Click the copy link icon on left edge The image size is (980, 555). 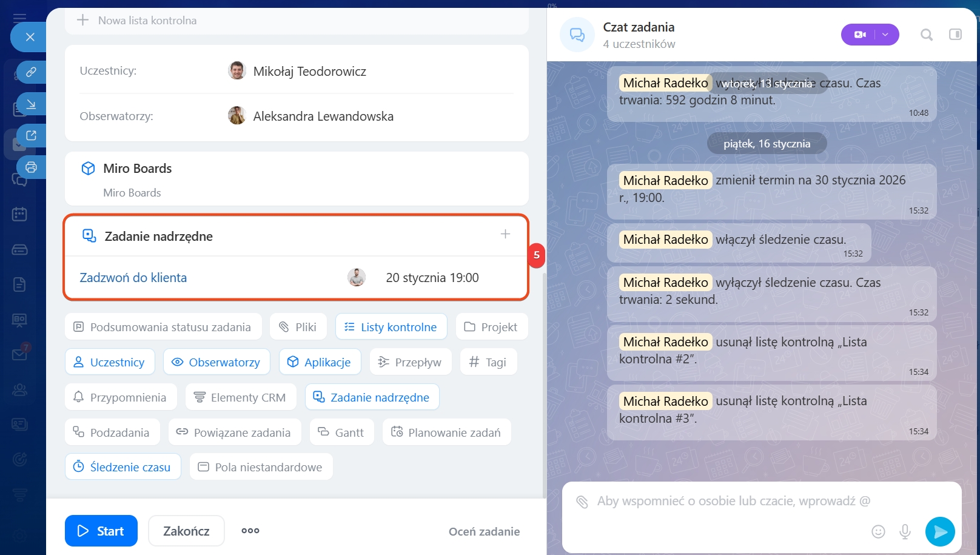click(x=31, y=72)
